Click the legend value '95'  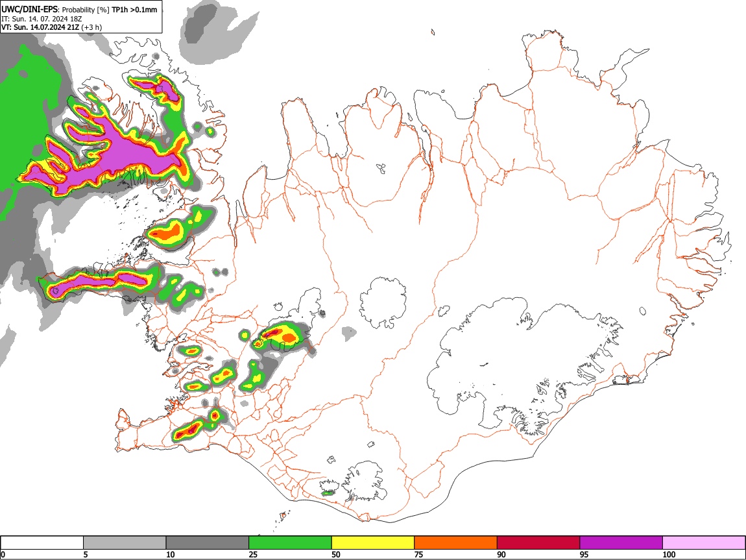(584, 554)
